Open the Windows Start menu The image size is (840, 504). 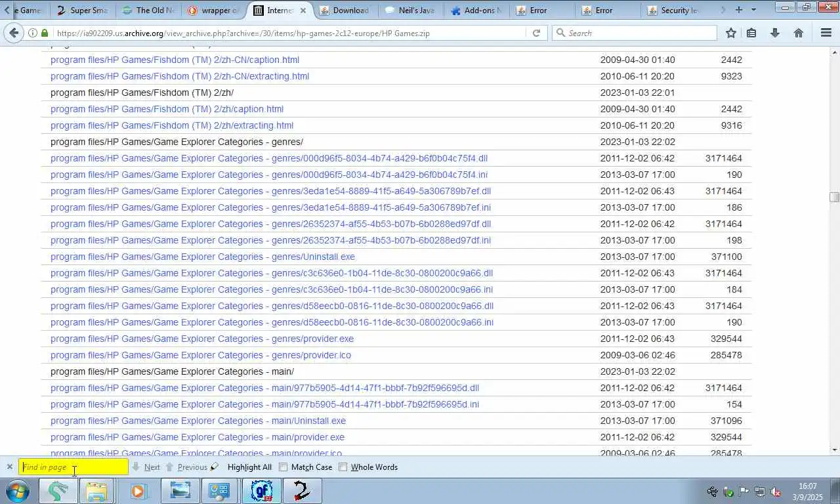(18, 491)
